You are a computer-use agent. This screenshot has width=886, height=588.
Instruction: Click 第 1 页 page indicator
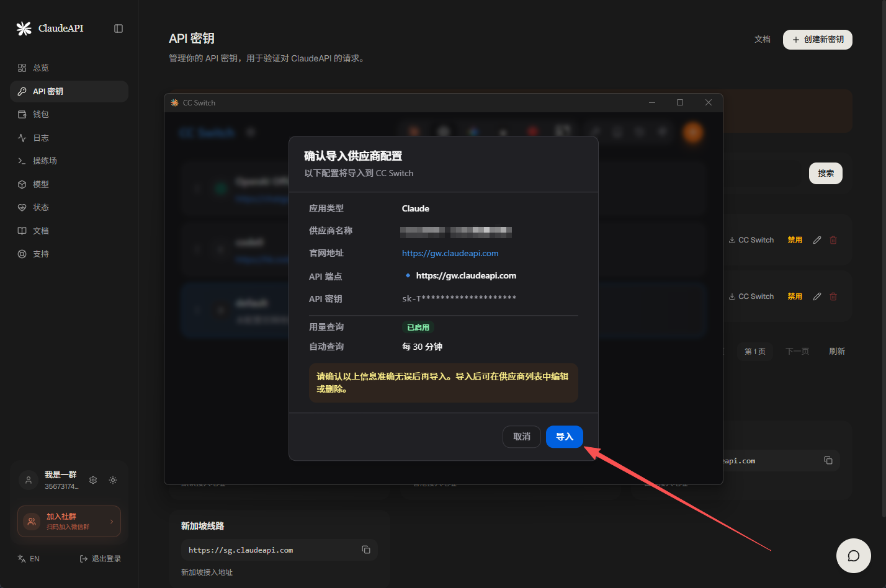pyautogui.click(x=755, y=351)
